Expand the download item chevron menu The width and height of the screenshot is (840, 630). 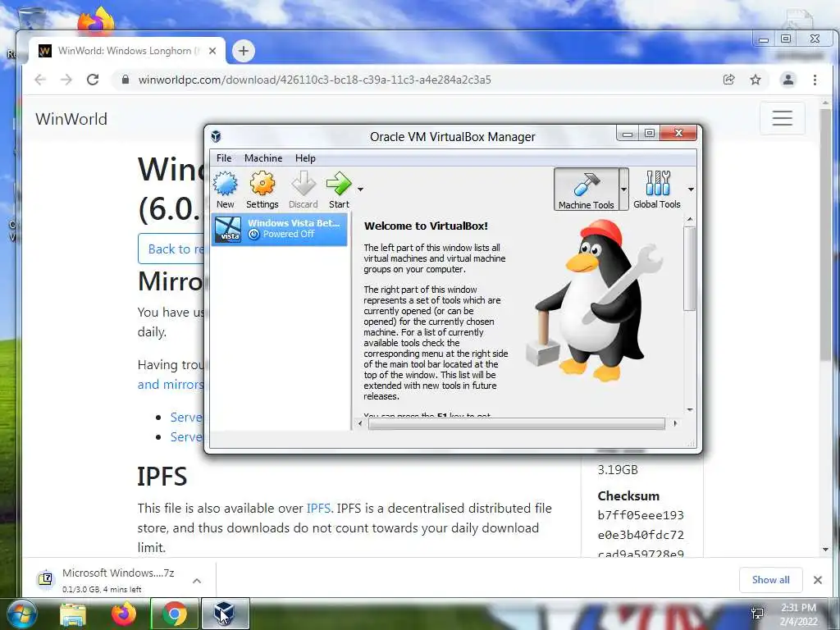197,581
